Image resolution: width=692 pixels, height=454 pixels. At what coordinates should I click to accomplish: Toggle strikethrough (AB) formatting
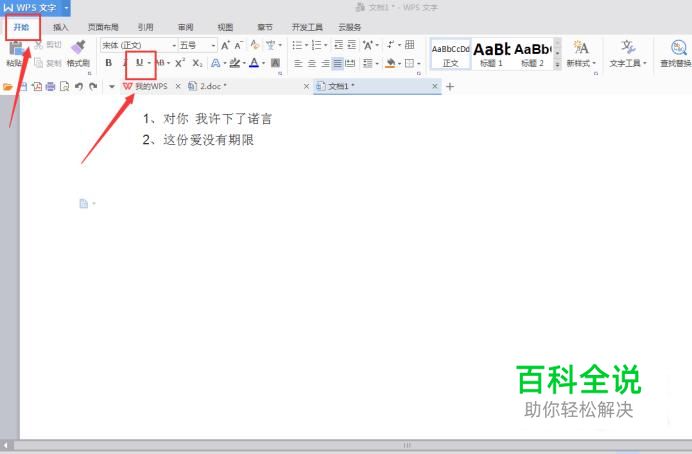click(161, 63)
